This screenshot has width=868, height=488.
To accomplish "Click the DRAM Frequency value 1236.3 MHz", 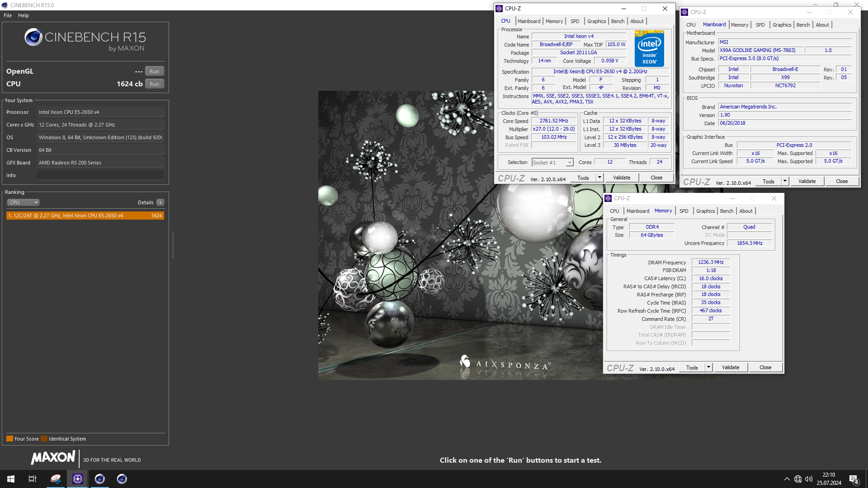I will (711, 263).
